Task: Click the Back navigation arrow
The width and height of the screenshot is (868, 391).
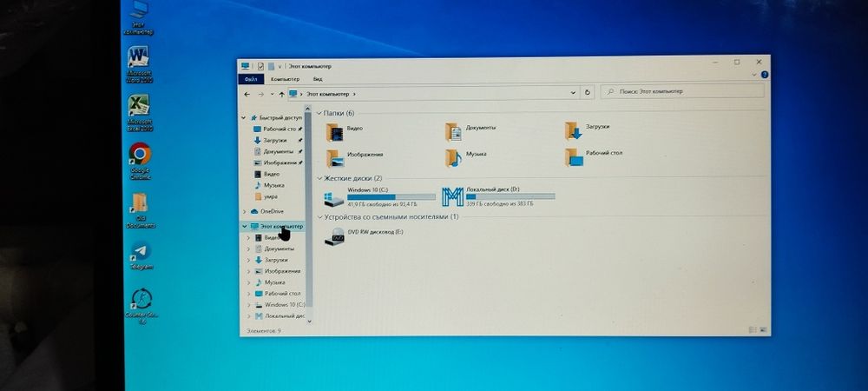Action: click(x=247, y=94)
